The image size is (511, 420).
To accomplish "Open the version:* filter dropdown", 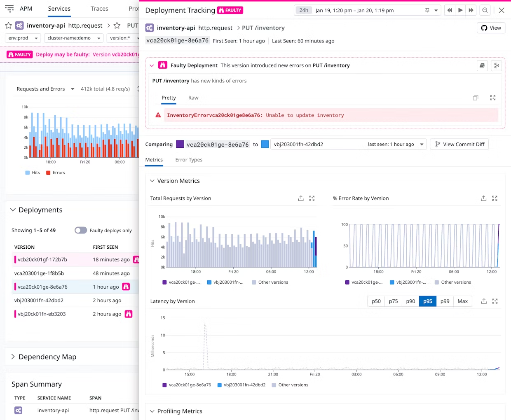I will tap(123, 38).
